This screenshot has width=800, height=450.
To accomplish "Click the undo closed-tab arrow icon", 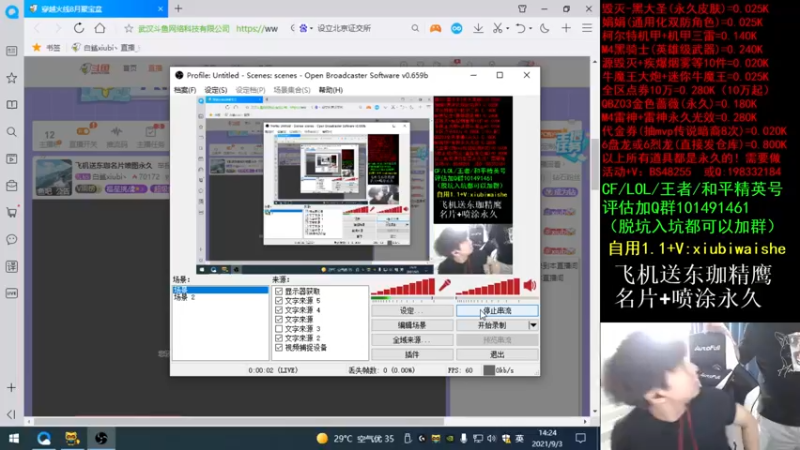I will pyautogui.click(x=520, y=29).
